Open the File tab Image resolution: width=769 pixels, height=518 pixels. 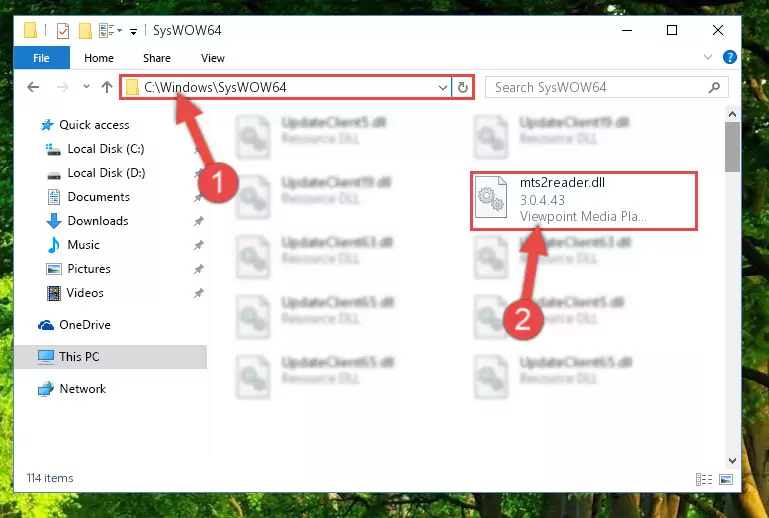coord(42,58)
